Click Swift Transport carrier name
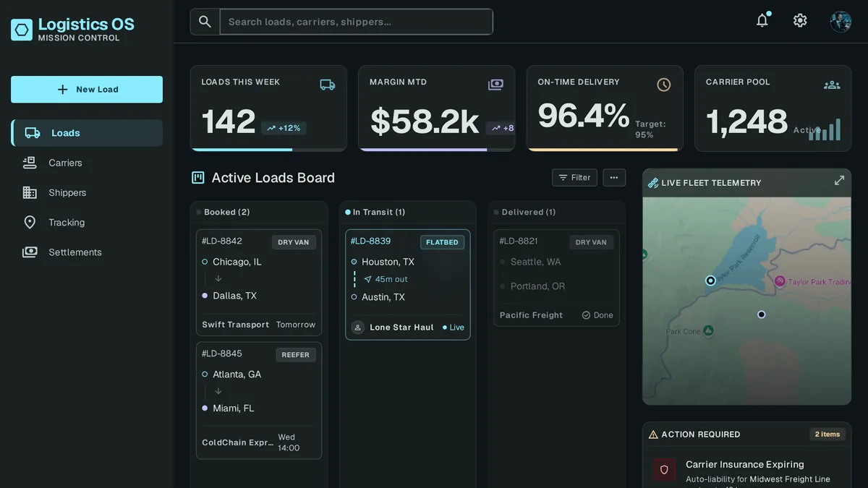Viewport: 868px width, 488px height. click(x=235, y=325)
